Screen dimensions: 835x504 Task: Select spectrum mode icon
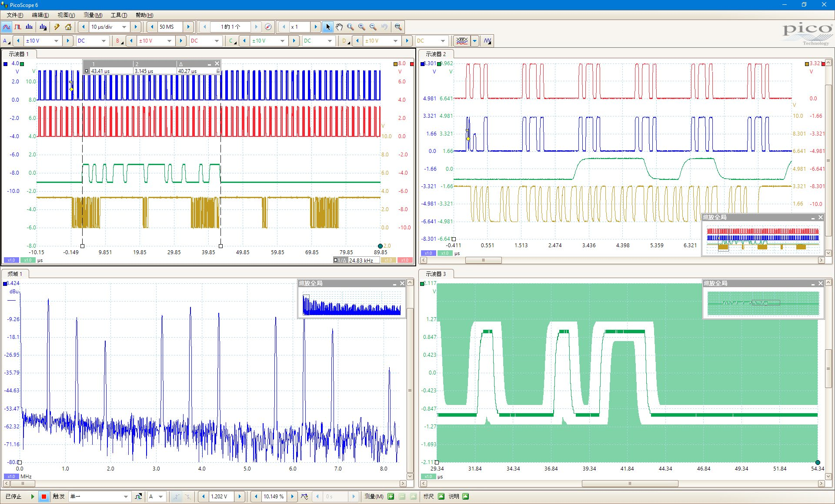29,27
